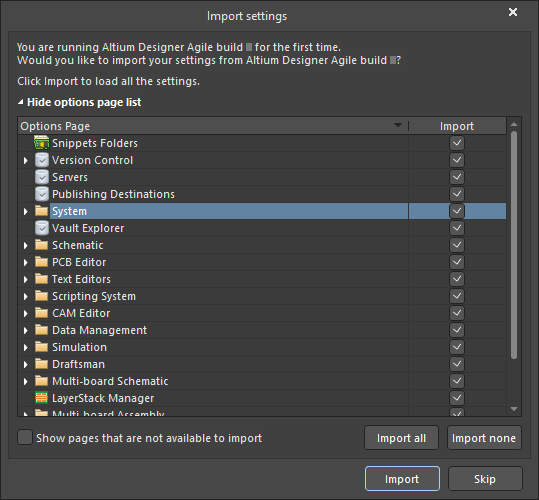Click the Import button
539x500 pixels.
[x=402, y=478]
